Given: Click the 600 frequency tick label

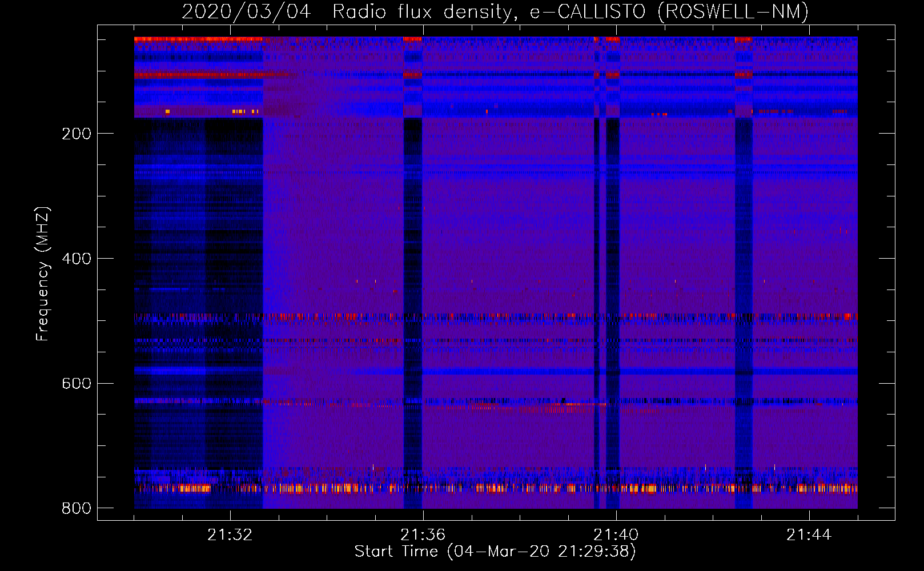Looking at the screenshot, I should (x=77, y=383).
